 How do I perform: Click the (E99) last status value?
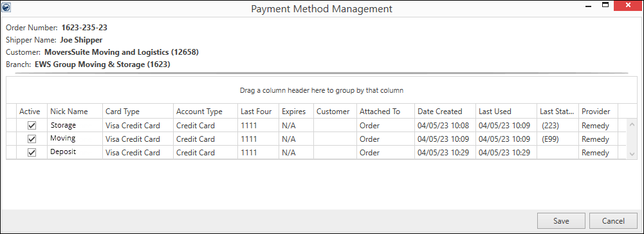(551, 139)
